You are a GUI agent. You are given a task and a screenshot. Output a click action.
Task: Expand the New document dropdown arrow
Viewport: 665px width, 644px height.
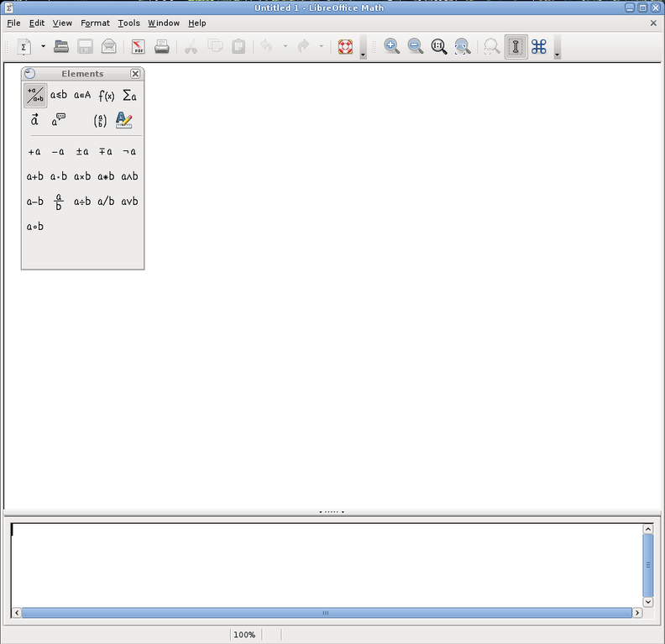point(43,47)
